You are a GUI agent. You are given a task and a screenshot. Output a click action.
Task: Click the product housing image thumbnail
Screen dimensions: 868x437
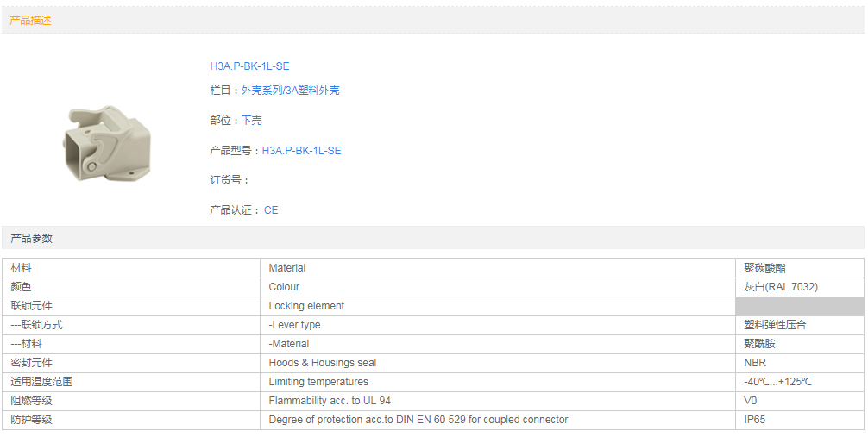107,144
